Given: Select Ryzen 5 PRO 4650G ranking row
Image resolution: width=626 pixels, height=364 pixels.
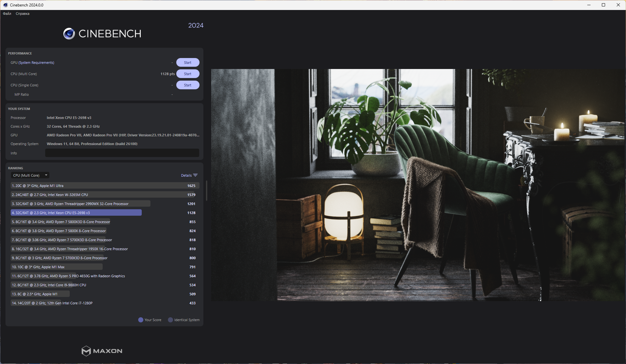Looking at the screenshot, I should (x=105, y=276).
